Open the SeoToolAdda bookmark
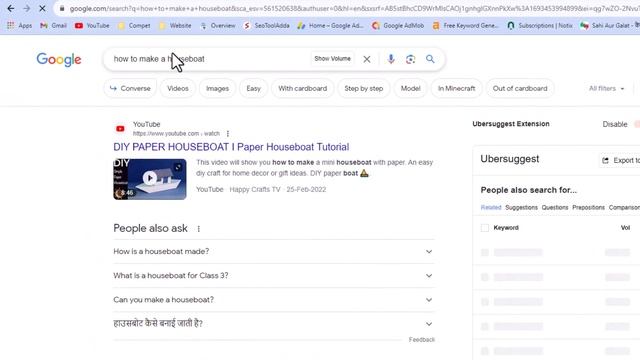This screenshot has height=360, width=640. click(x=266, y=25)
